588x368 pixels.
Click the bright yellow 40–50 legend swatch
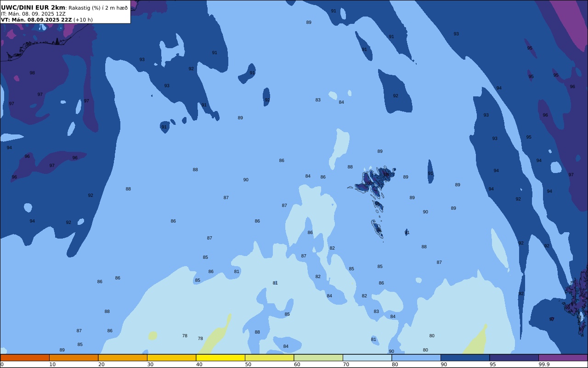[x=220, y=357]
